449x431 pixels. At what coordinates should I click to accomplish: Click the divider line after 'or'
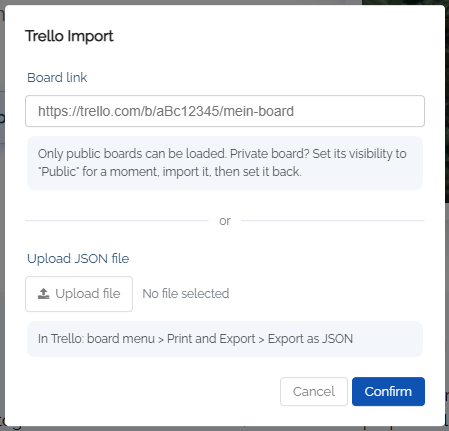(333, 220)
